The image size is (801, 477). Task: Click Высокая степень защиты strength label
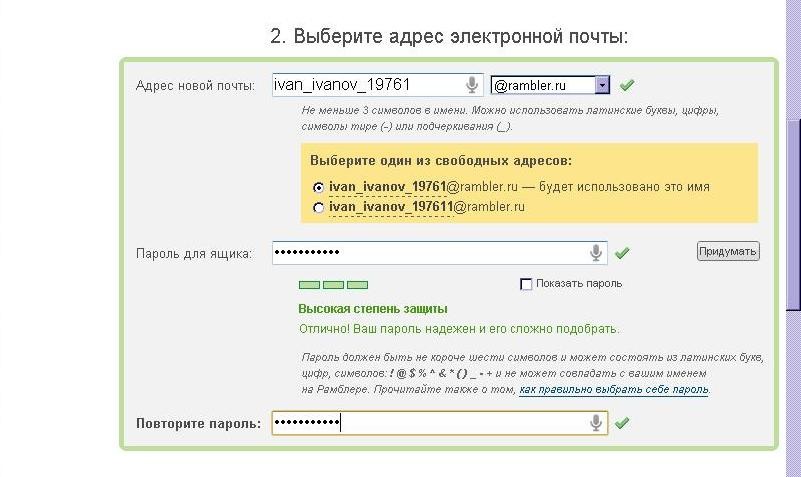coord(373,308)
